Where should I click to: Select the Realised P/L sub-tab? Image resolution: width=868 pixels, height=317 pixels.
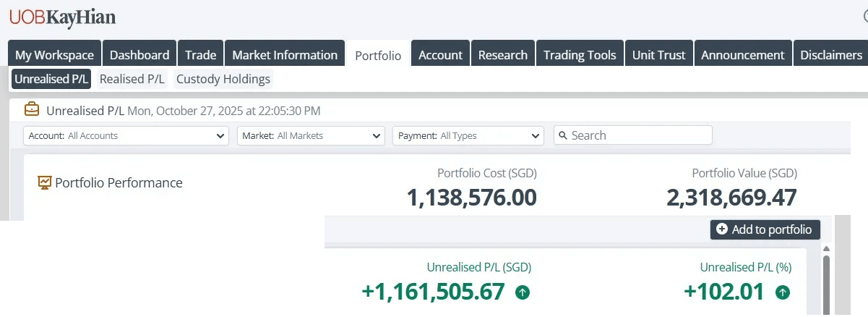pyautogui.click(x=132, y=79)
